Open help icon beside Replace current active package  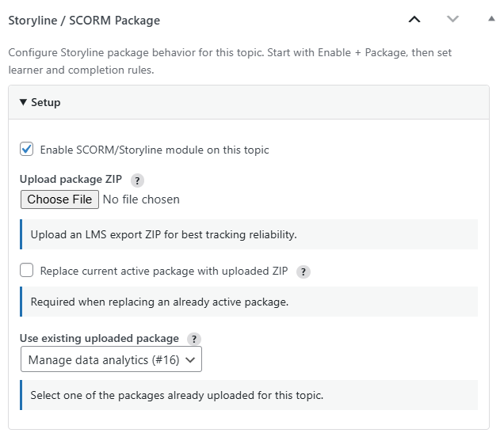point(303,272)
